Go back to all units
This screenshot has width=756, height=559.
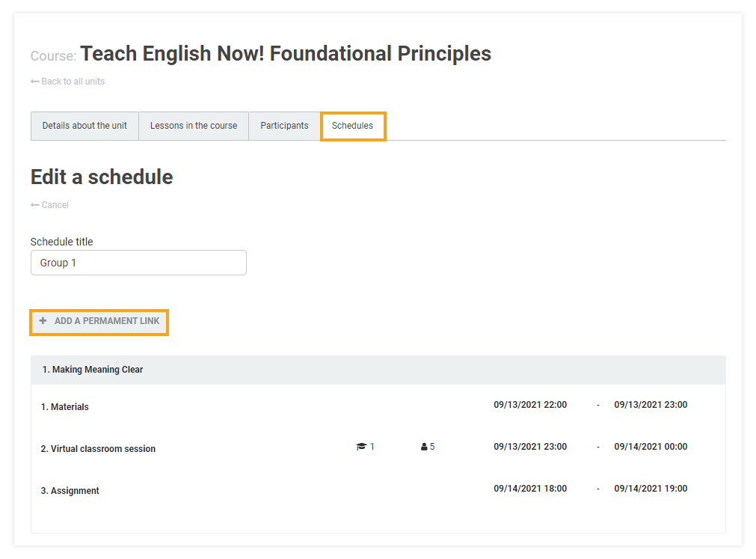click(67, 82)
